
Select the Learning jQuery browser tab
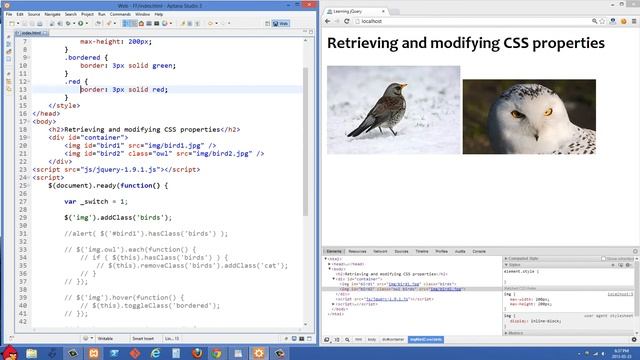(x=355, y=11)
